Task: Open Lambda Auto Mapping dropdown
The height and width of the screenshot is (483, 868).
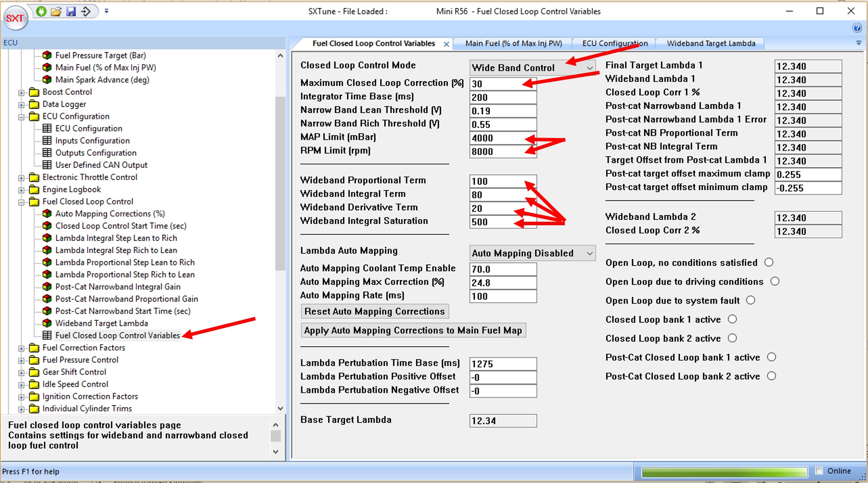Action: [x=589, y=253]
